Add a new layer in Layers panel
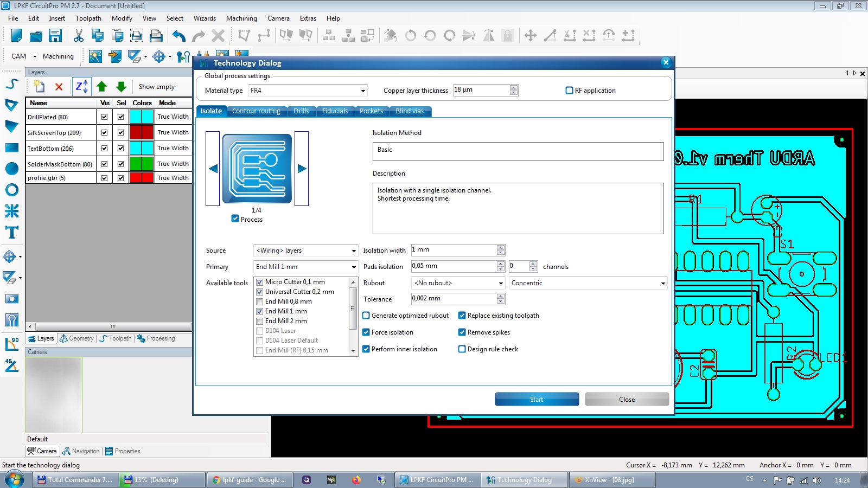The width and height of the screenshot is (868, 488). click(x=39, y=87)
